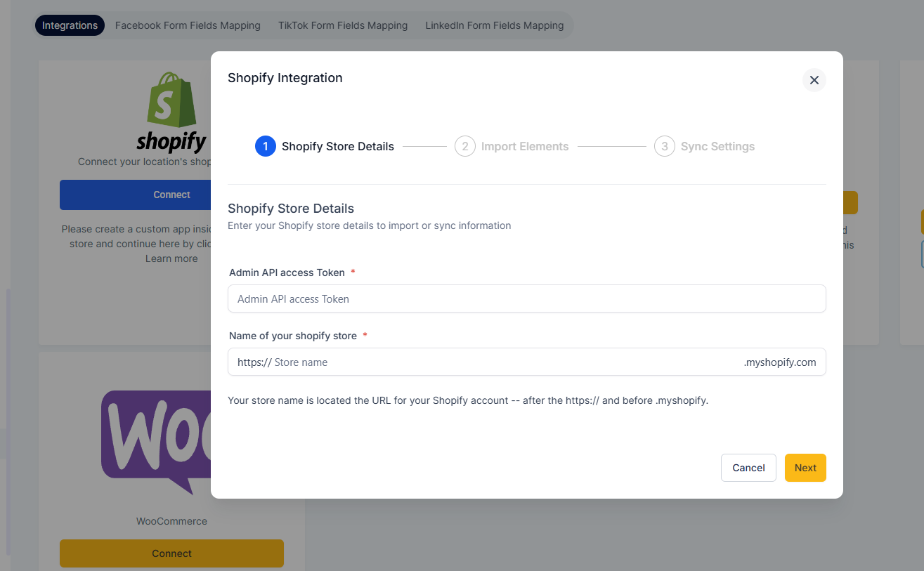Click the store name URL help text
Image resolution: width=924 pixels, height=571 pixels.
[x=468, y=401]
